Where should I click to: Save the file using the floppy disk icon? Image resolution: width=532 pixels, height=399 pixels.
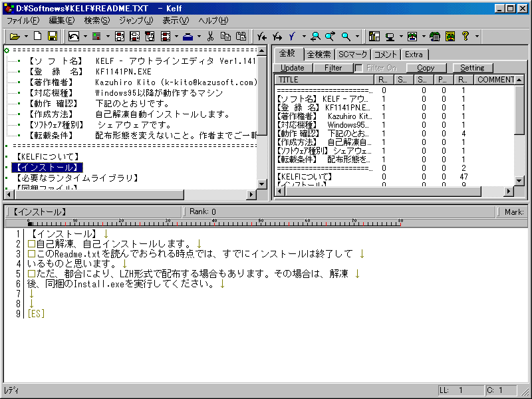point(53,37)
